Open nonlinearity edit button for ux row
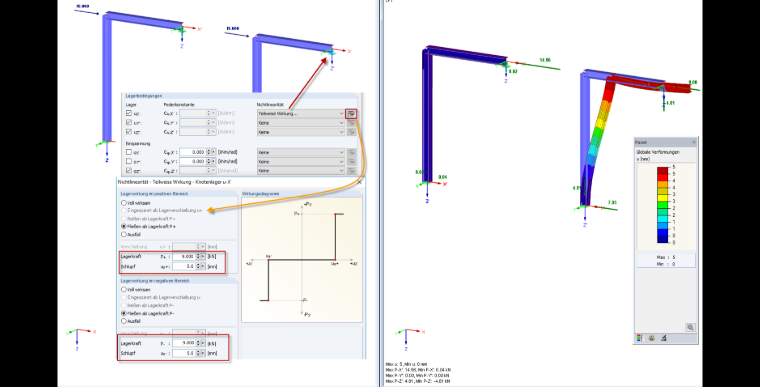The image size is (760, 387). click(351, 113)
